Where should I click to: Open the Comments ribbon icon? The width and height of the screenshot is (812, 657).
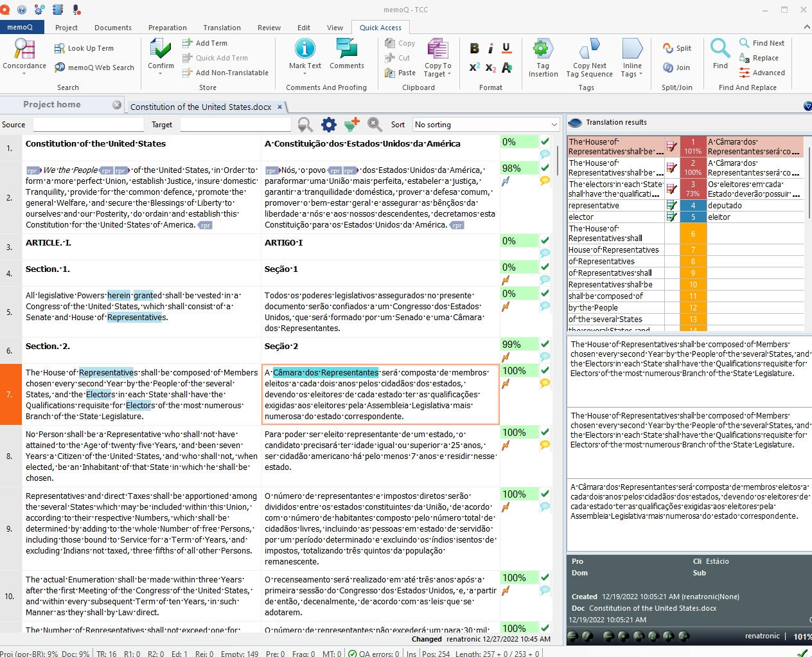tap(347, 49)
